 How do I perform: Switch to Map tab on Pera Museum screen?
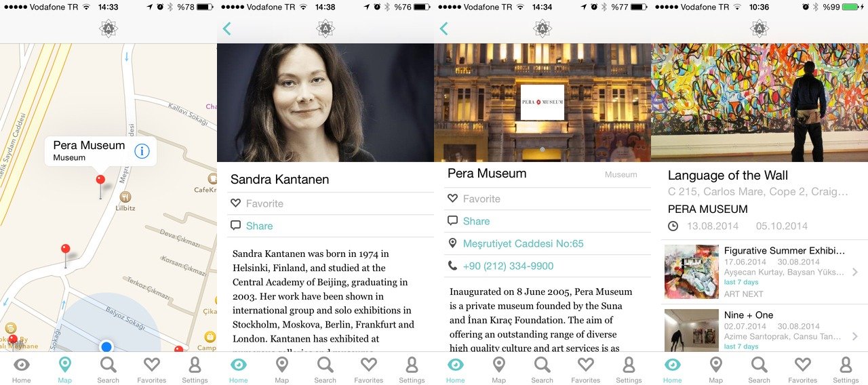tap(499, 370)
